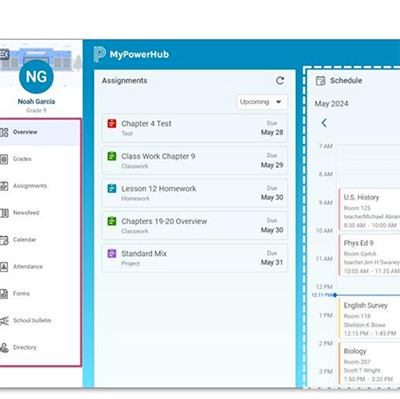
Task: Open the Biology schedule block
Action: pyautogui.click(x=369, y=363)
